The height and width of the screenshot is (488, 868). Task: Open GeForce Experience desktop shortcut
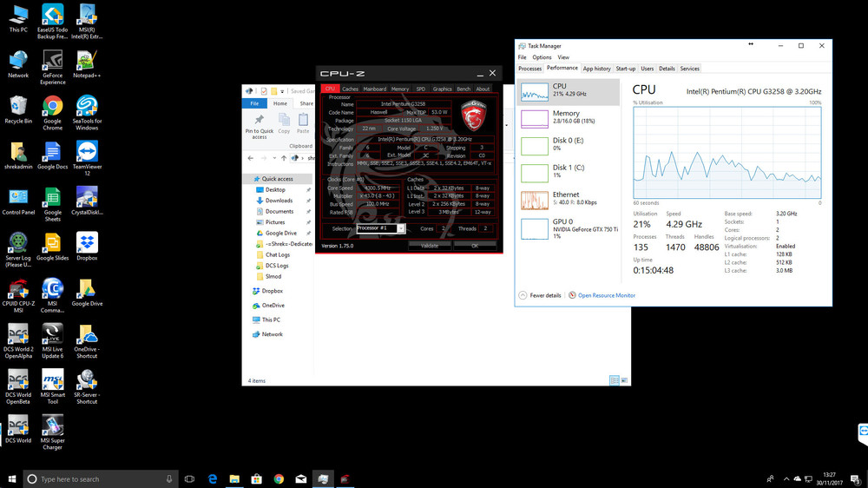click(x=53, y=68)
